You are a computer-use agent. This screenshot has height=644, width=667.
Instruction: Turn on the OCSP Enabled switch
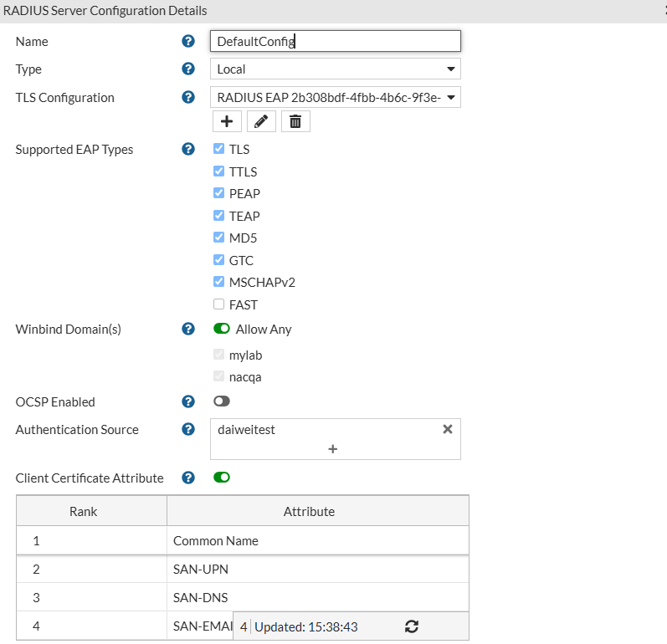click(x=222, y=401)
